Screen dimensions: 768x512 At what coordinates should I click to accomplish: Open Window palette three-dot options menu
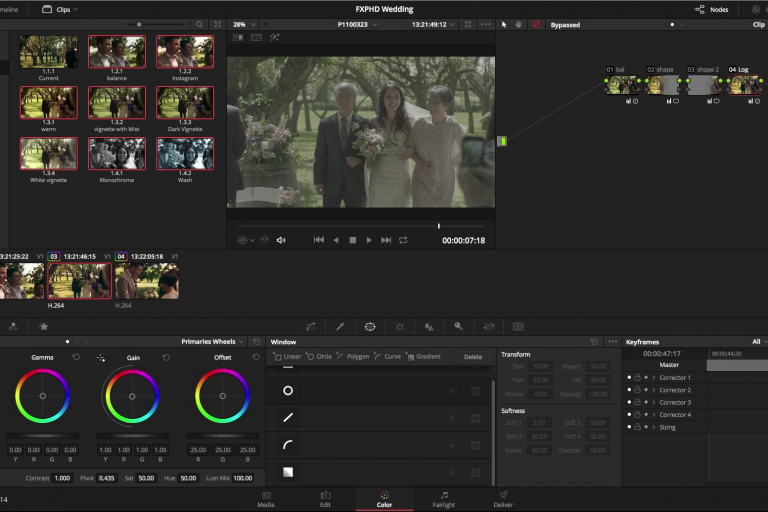612,341
